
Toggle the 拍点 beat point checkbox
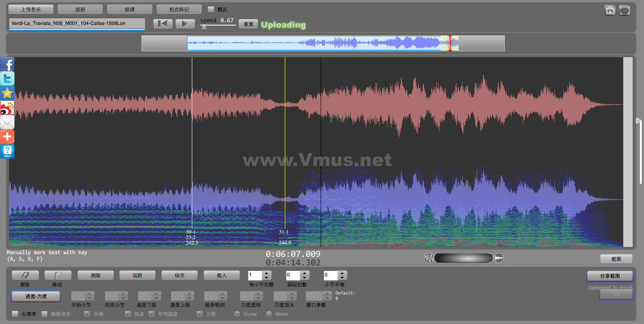coord(128,314)
